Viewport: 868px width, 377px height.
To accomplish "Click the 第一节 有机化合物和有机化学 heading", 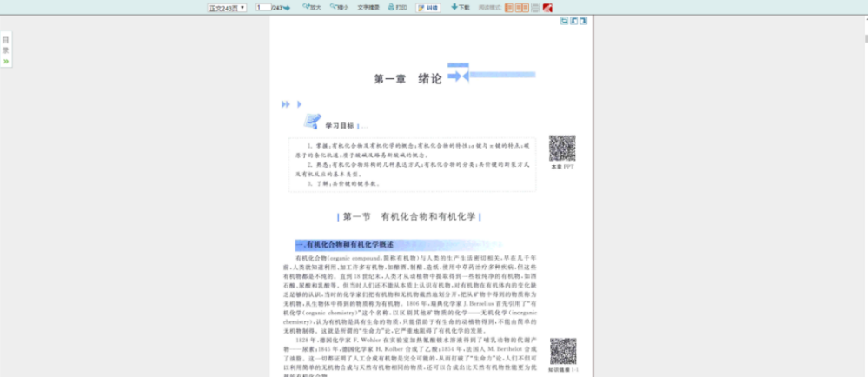I will (x=409, y=217).
